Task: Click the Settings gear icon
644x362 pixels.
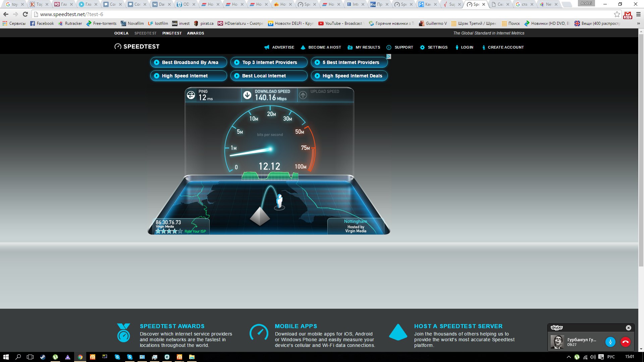Action: coord(422,47)
